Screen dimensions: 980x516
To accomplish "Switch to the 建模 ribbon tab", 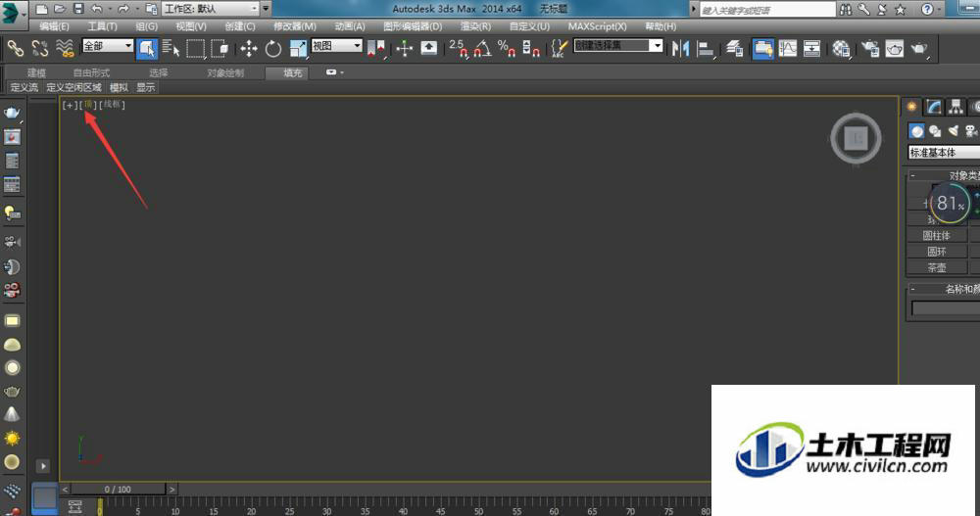I will (36, 73).
